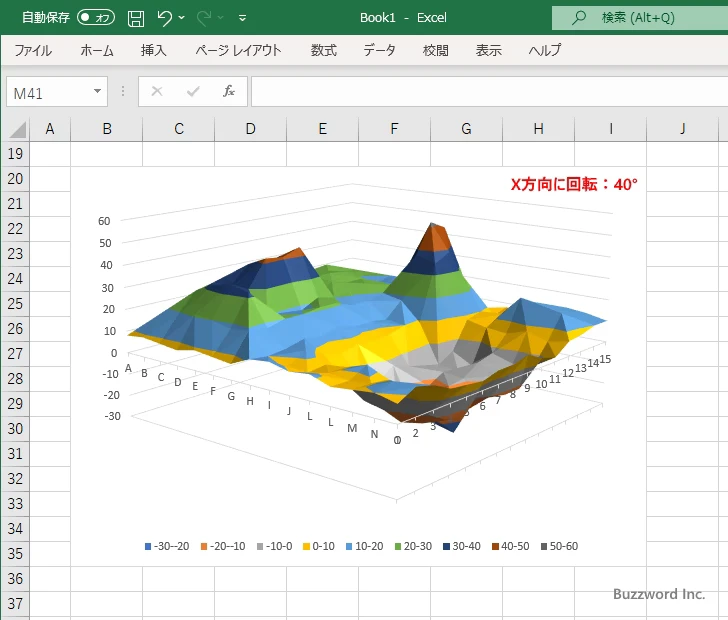Click legend entry 40-50

click(511, 546)
